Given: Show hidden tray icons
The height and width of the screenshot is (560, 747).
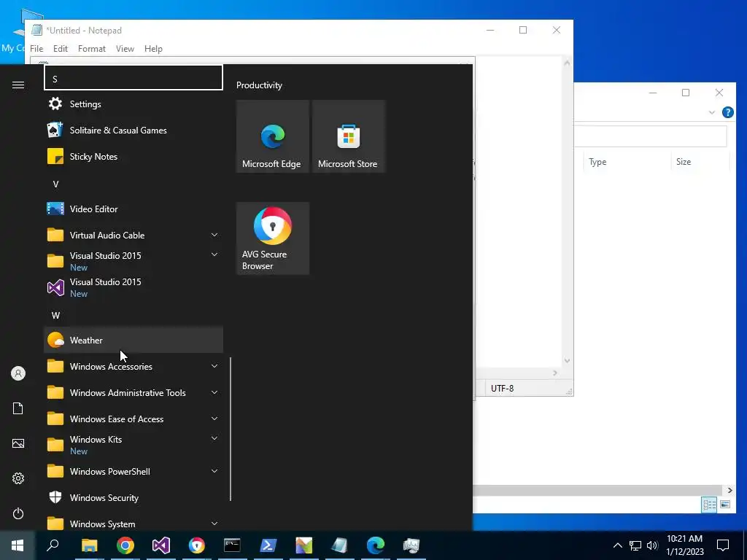Looking at the screenshot, I should pyautogui.click(x=617, y=545).
